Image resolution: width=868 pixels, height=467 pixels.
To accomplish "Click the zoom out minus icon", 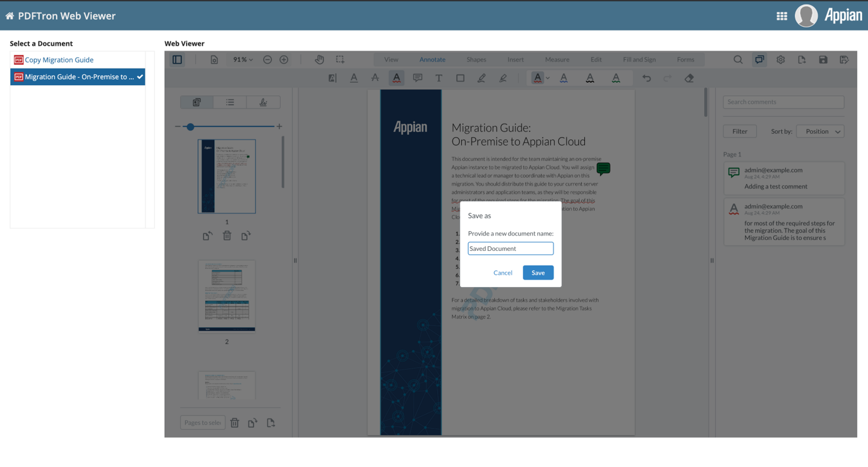I will tap(267, 60).
